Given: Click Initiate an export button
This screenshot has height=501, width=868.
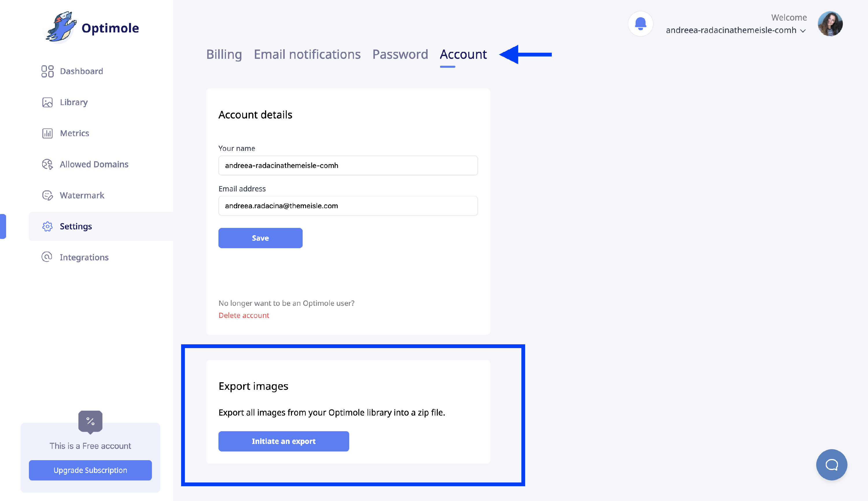Looking at the screenshot, I should 284,441.
